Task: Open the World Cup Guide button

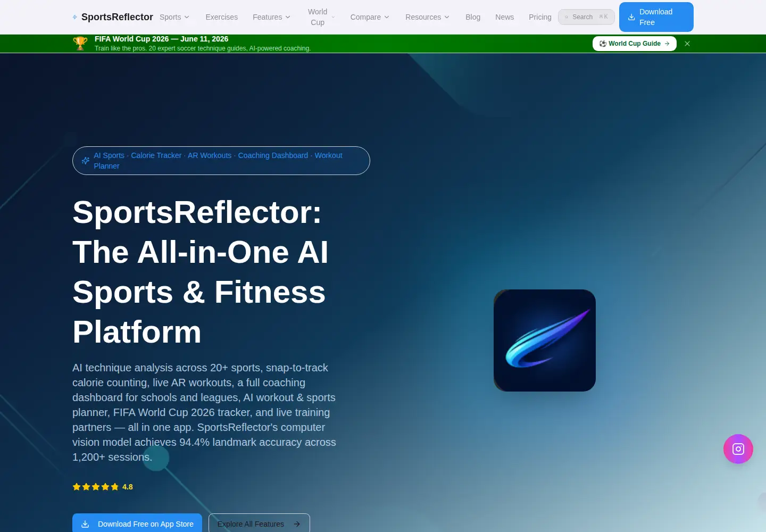Action: point(635,44)
